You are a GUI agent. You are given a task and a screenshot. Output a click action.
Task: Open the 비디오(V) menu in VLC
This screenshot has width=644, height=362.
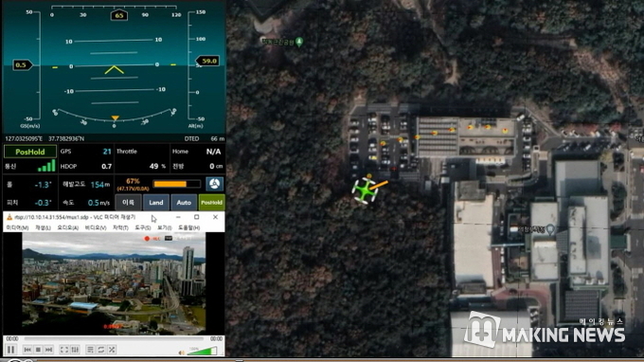point(96,227)
